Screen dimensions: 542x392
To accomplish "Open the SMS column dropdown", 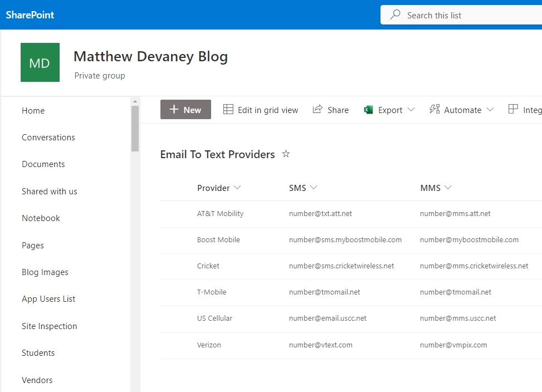I will pos(315,188).
